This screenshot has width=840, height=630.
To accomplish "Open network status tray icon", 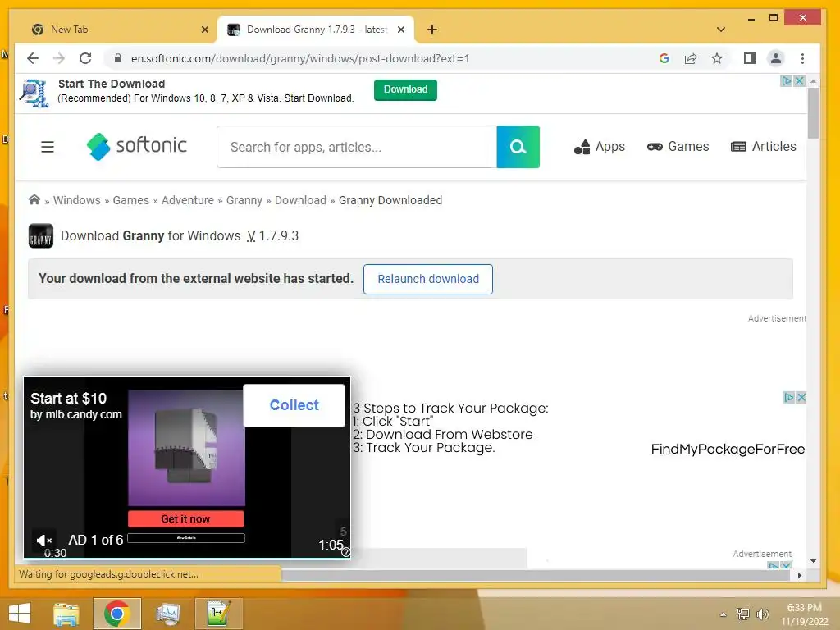I will 742,614.
